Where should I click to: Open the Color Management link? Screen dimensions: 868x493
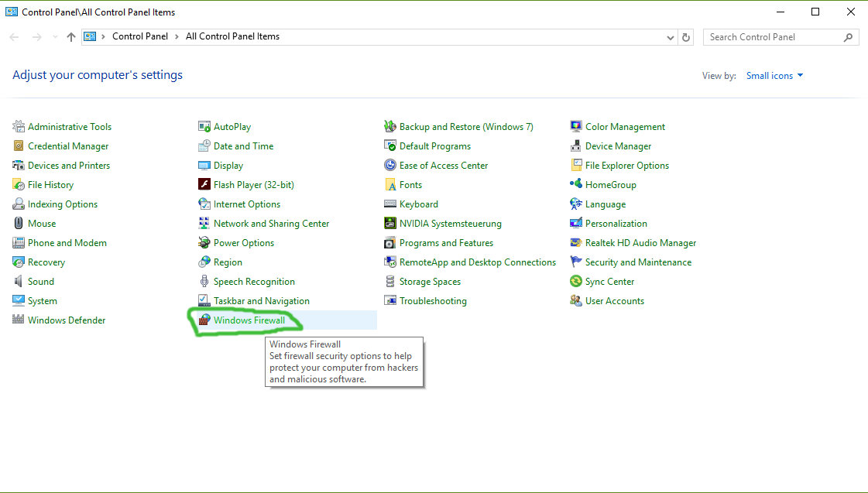625,127
